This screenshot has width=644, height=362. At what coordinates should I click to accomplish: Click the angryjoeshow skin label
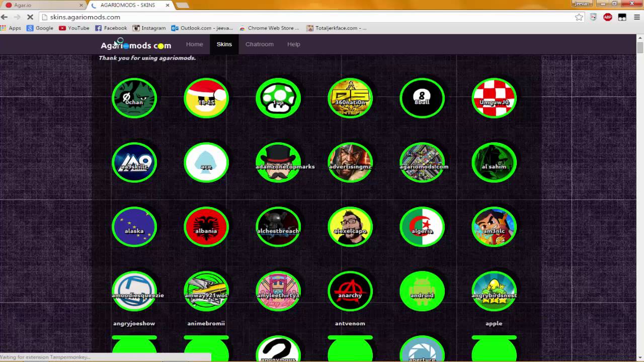coord(134,324)
